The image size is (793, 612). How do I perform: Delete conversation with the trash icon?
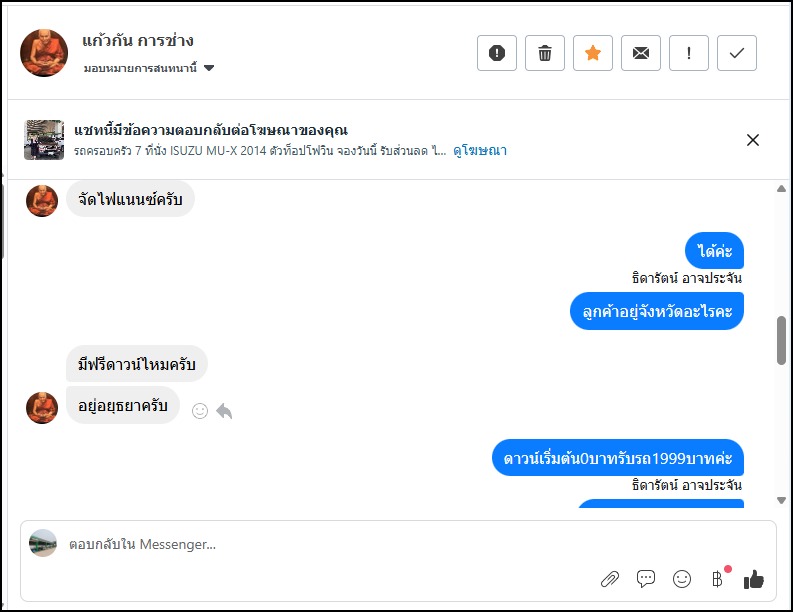click(x=545, y=53)
